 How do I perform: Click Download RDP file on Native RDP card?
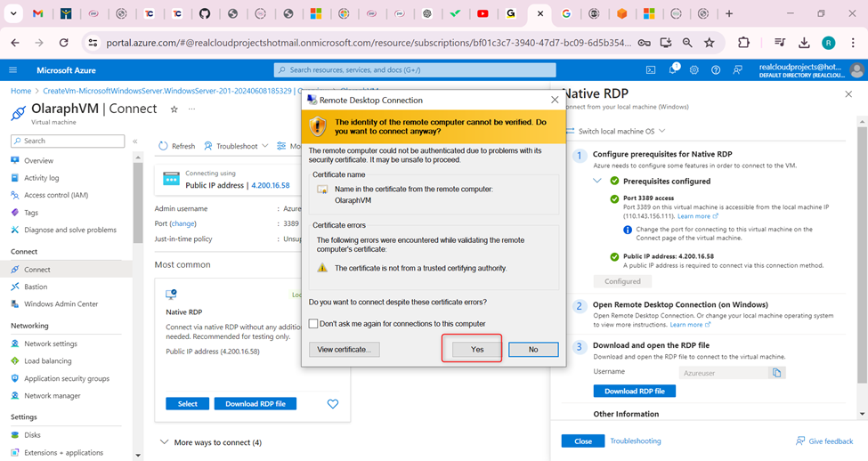[x=256, y=404]
